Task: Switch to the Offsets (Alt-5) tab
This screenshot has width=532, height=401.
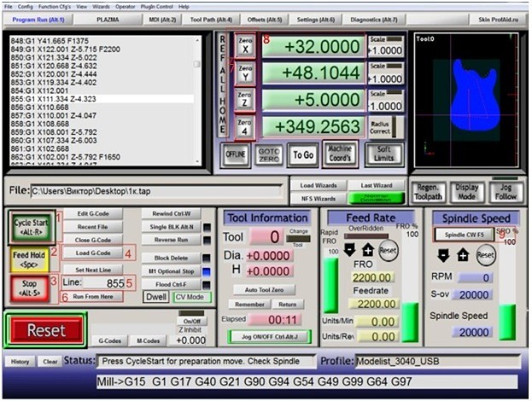Action: 265,20
